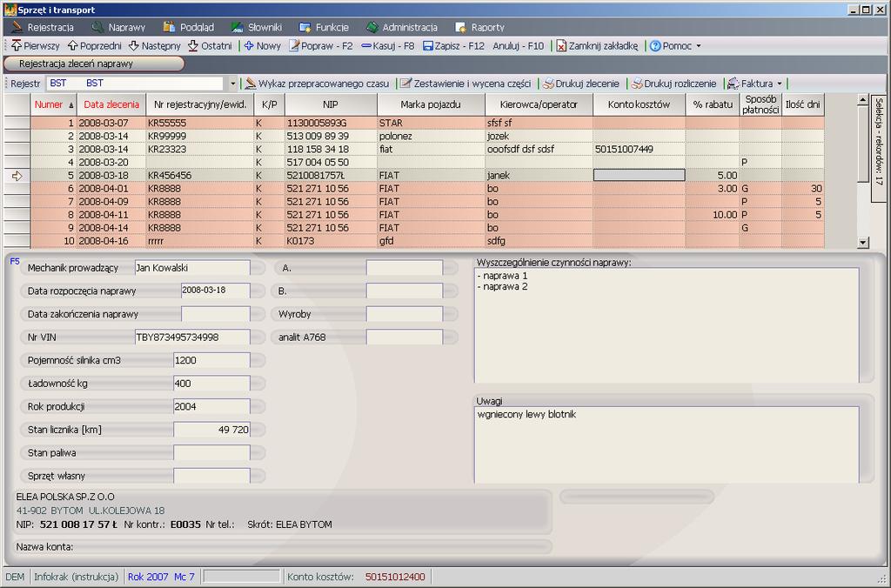Image resolution: width=891 pixels, height=588 pixels.
Task: Create new record with Nowy
Action: 263,46
